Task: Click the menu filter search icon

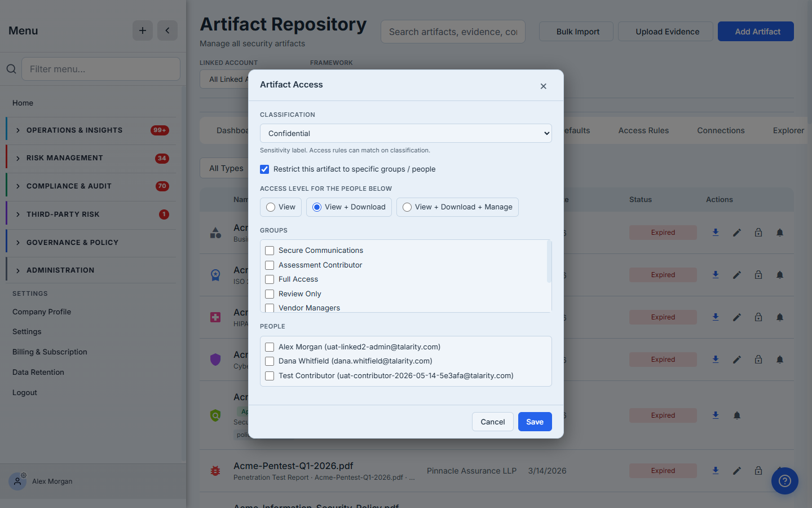Action: pos(11,69)
